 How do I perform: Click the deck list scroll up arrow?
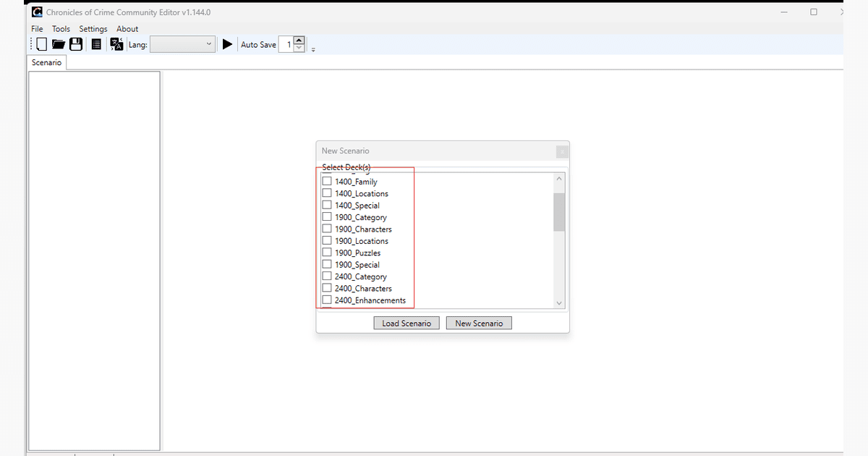(559, 179)
